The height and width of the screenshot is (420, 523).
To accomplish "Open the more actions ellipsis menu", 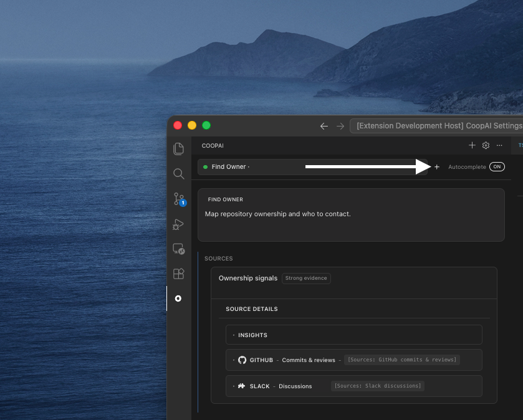I will [499, 145].
